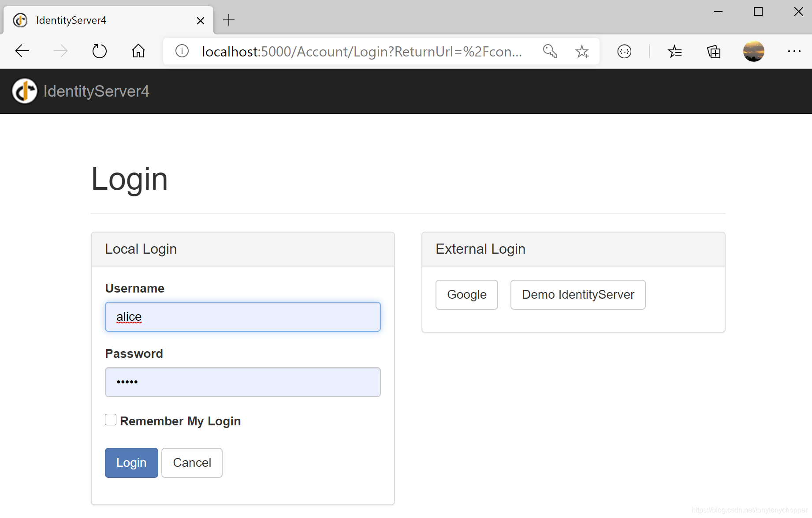The height and width of the screenshot is (518, 812).
Task: Sign in with Google
Action: (x=466, y=294)
